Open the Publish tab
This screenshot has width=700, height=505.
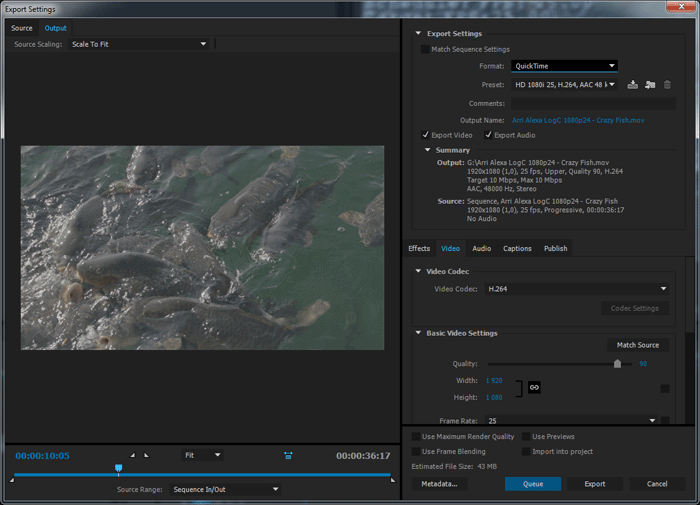tap(555, 248)
